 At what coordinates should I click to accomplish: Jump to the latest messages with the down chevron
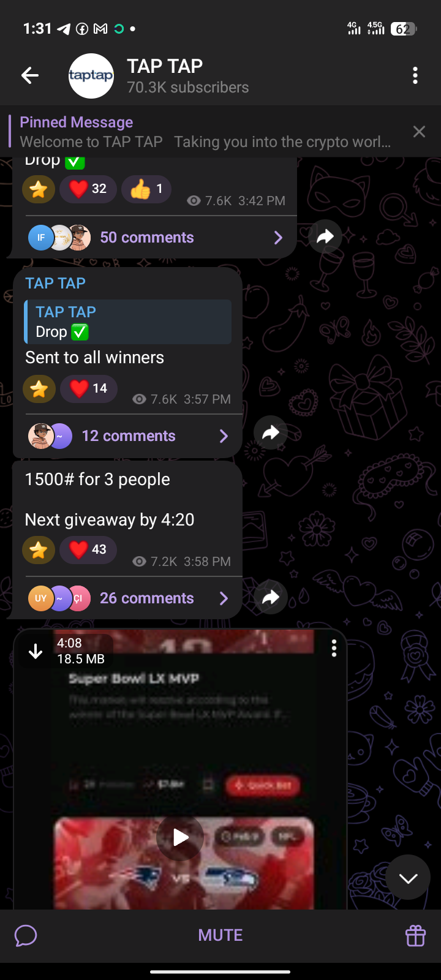pos(408,879)
